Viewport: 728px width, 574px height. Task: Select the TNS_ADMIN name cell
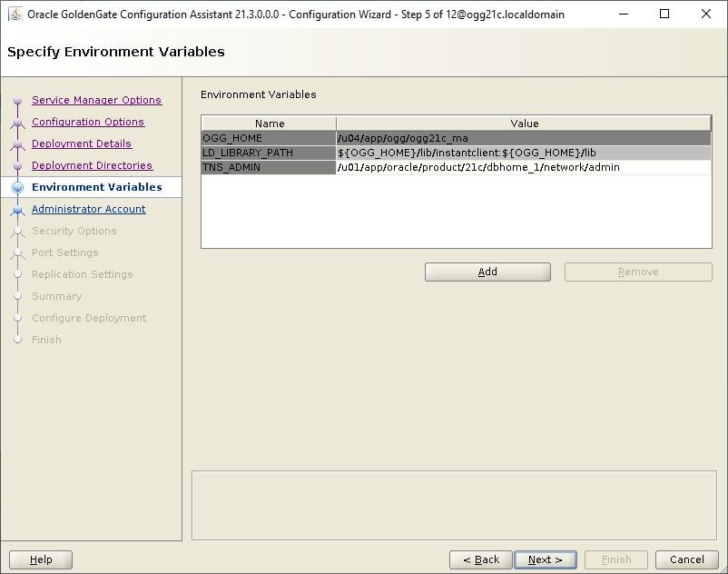pos(269,167)
